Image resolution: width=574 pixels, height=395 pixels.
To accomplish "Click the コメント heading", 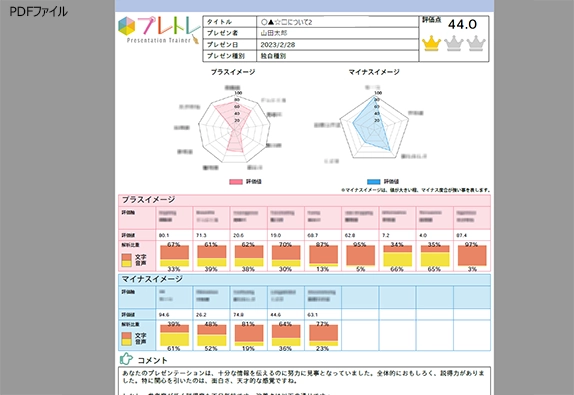I will 152,361.
